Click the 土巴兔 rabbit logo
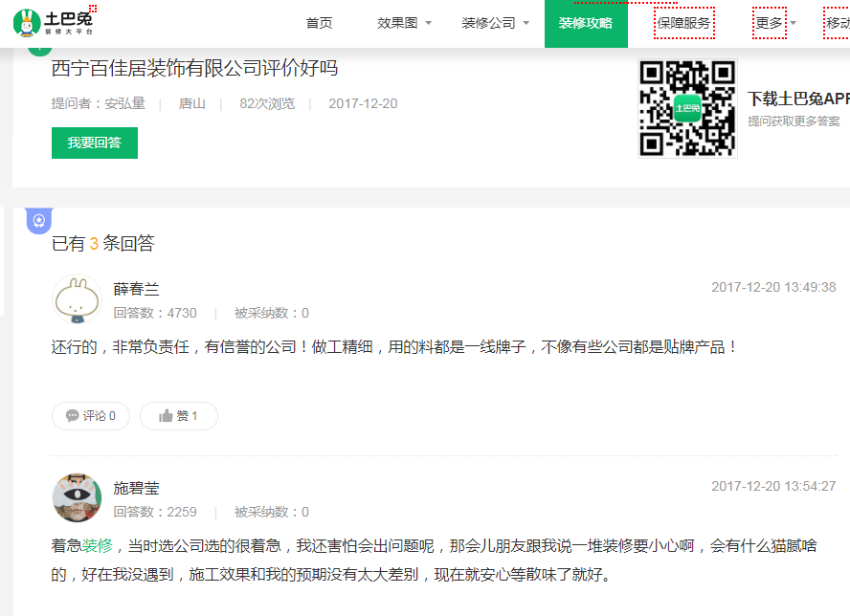The image size is (850, 616). 55,22
